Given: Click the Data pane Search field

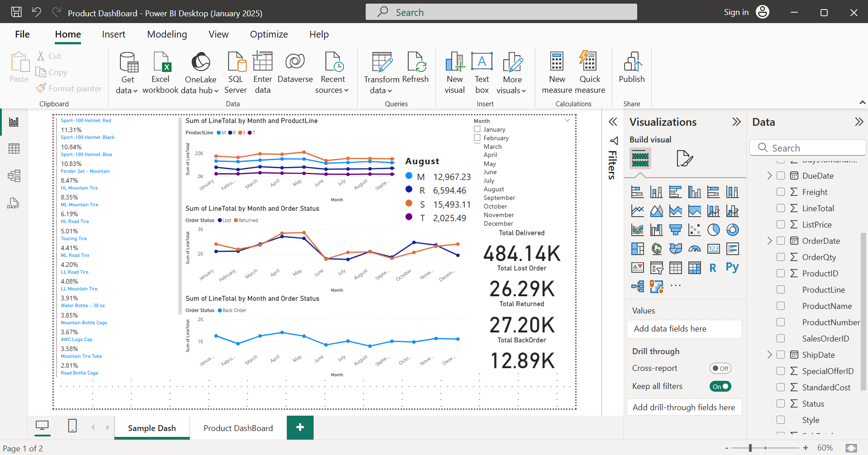Looking at the screenshot, I should click(x=808, y=148).
